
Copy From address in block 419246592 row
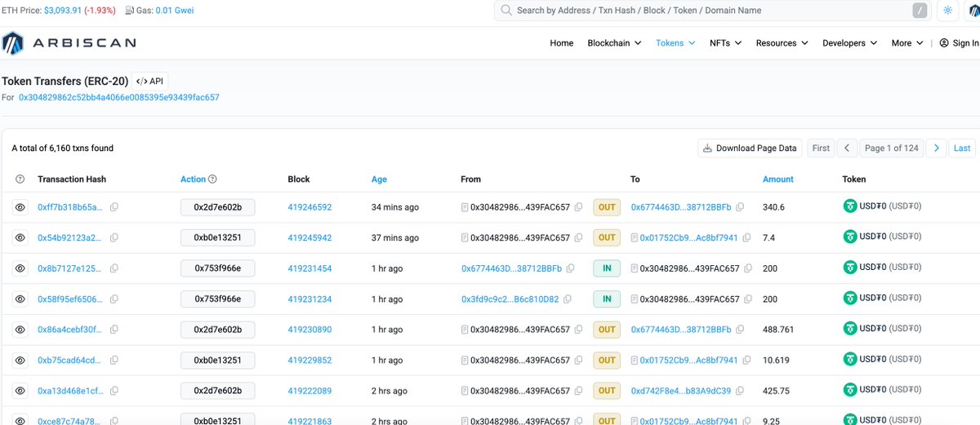click(578, 207)
